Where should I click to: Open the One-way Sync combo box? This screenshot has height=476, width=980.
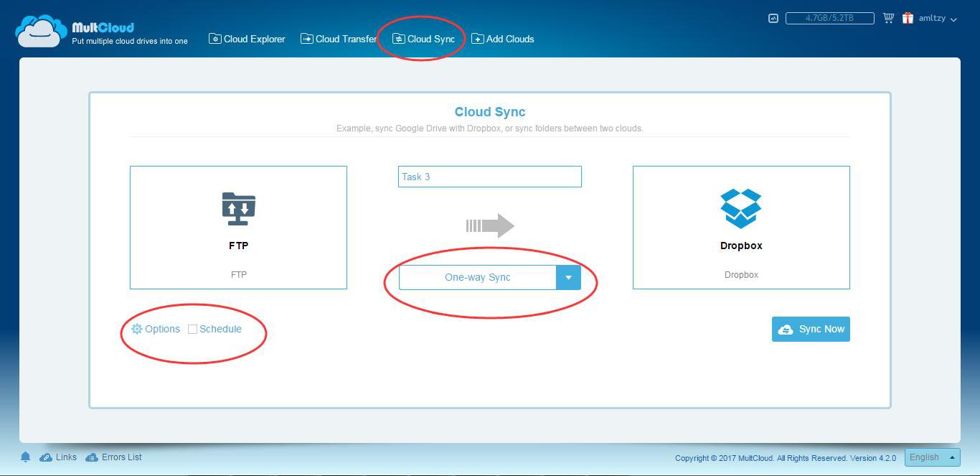click(489, 277)
